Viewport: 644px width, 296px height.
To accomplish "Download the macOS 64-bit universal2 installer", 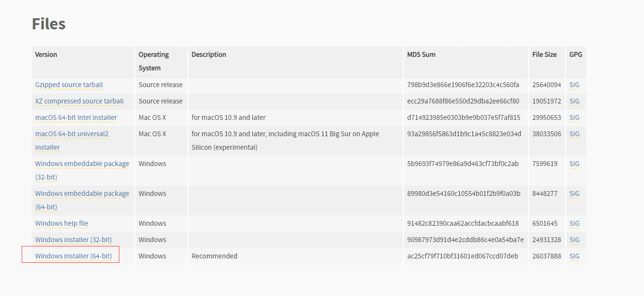I will [72, 134].
